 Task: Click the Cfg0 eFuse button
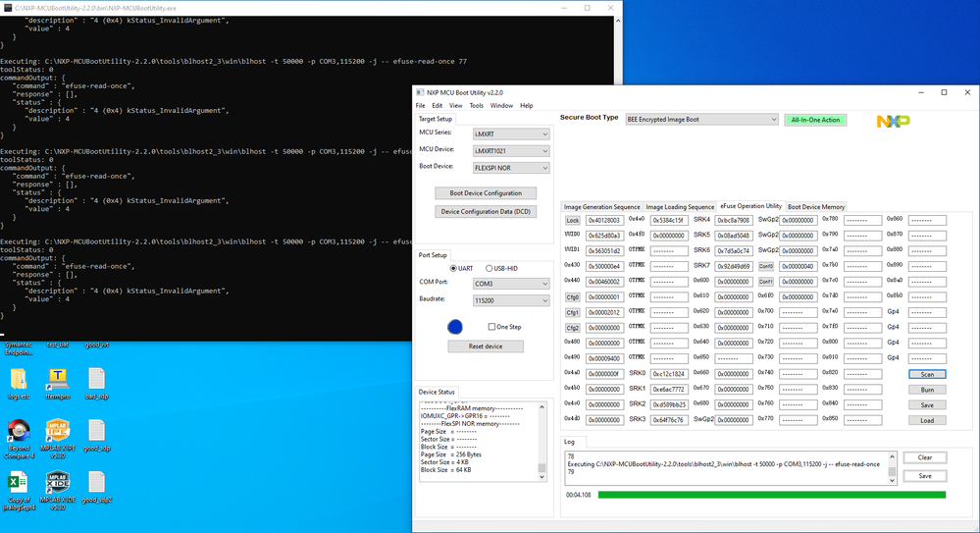[573, 297]
